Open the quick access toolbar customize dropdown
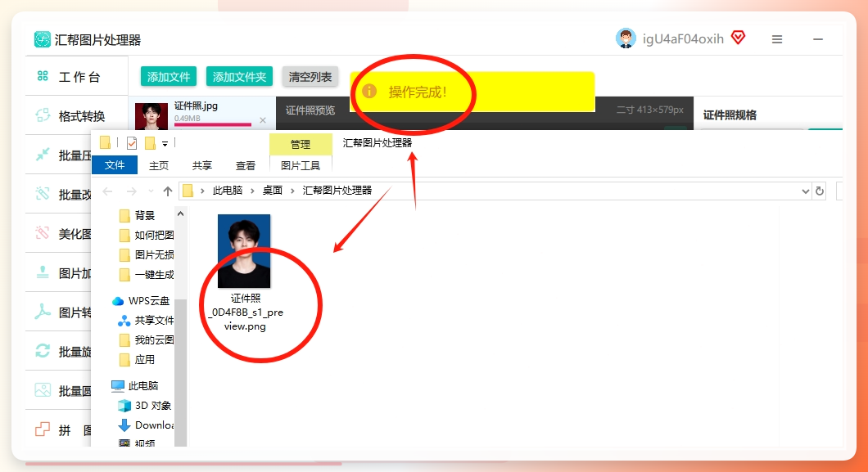The width and height of the screenshot is (868, 472). [165, 144]
